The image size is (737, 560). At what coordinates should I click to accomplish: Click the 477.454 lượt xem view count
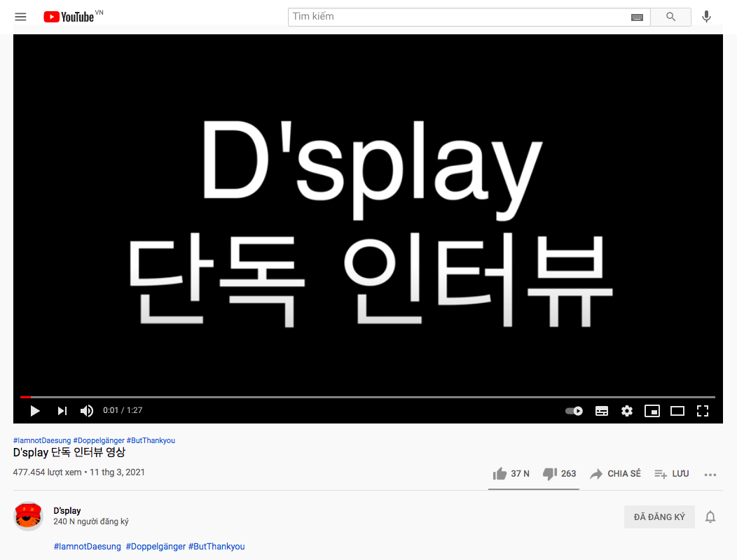coord(48,472)
